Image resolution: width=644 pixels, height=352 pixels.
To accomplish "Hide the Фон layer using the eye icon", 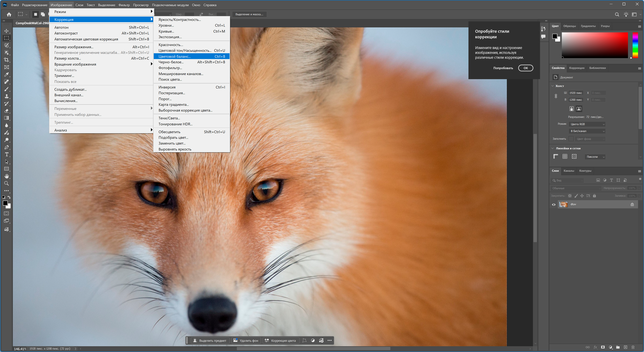I will click(x=554, y=204).
